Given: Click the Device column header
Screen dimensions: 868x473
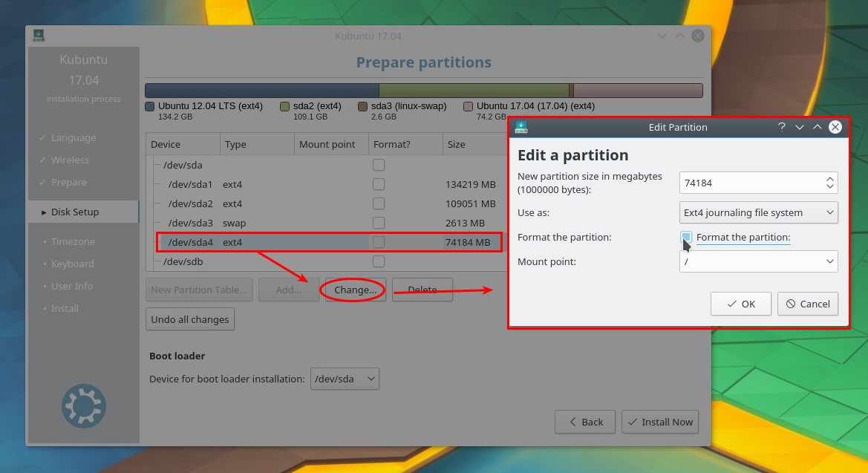Looking at the screenshot, I should [x=183, y=144].
